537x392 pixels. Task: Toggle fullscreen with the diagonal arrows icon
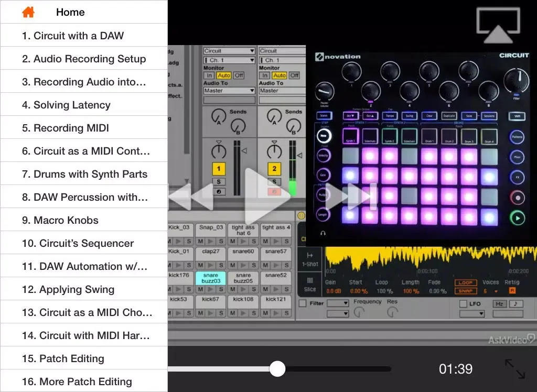(x=515, y=369)
